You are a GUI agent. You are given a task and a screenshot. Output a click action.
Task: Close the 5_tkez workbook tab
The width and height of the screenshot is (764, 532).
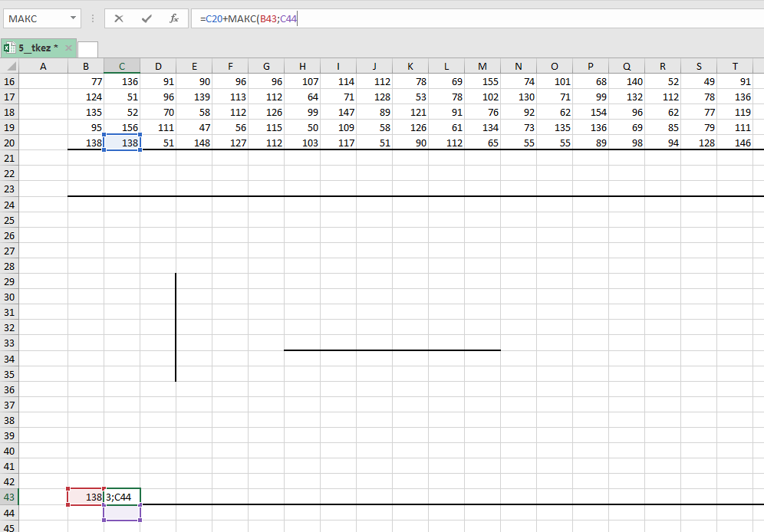click(68, 48)
